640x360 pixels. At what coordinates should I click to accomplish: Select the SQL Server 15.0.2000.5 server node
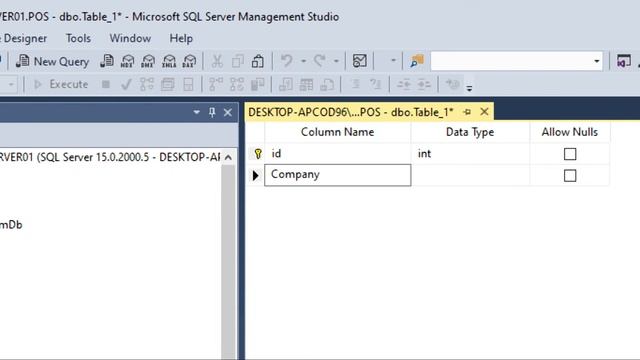point(110,157)
